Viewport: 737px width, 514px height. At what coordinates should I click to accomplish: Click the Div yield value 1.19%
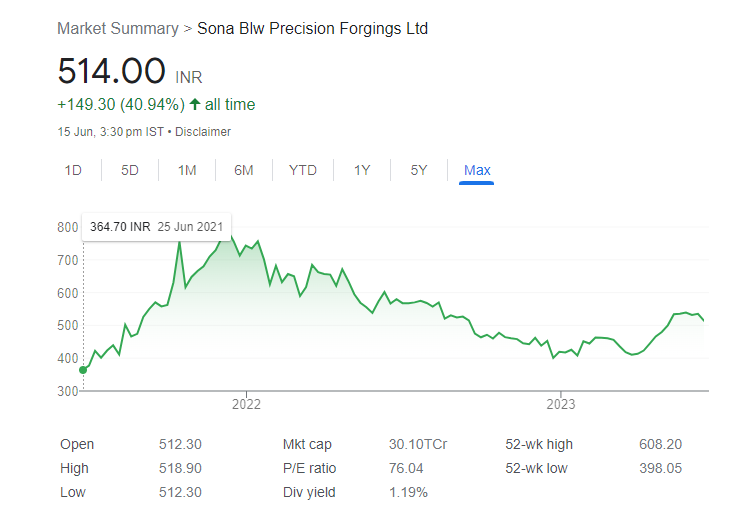(x=408, y=492)
